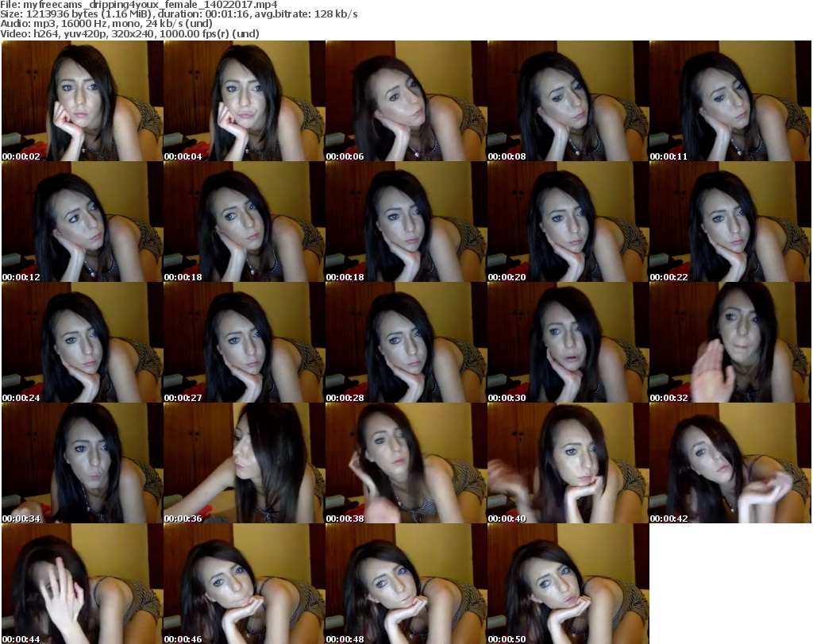Open the thumbnail at 00:00:32

pos(730,342)
